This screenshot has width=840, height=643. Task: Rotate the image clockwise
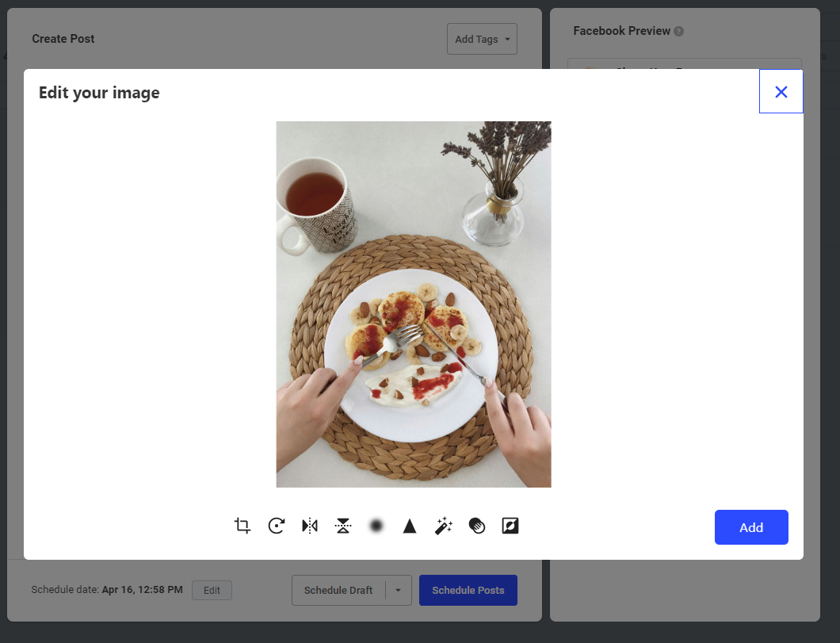pyautogui.click(x=275, y=525)
